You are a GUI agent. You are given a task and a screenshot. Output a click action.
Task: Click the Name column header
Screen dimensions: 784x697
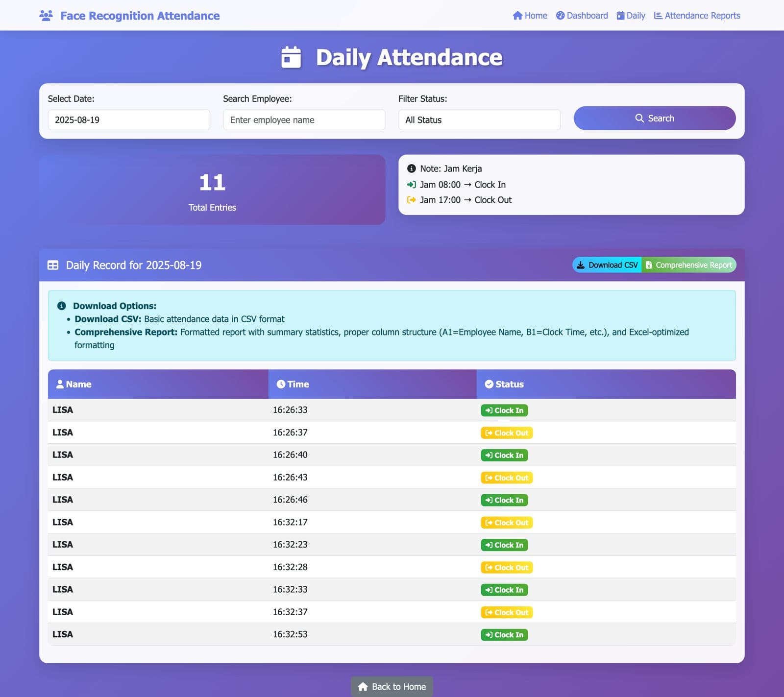click(x=158, y=384)
